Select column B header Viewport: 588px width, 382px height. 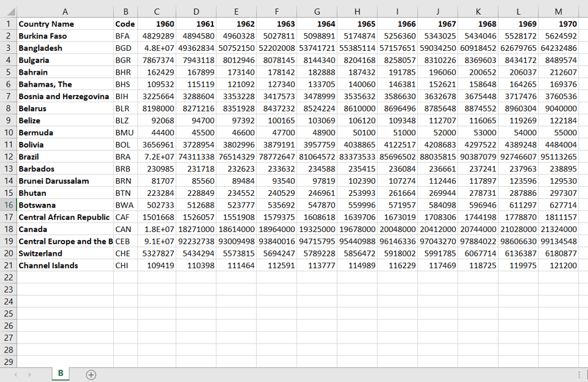point(126,12)
